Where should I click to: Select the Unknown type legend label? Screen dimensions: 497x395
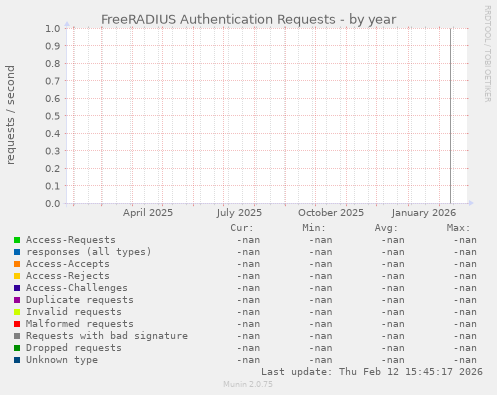tap(62, 360)
